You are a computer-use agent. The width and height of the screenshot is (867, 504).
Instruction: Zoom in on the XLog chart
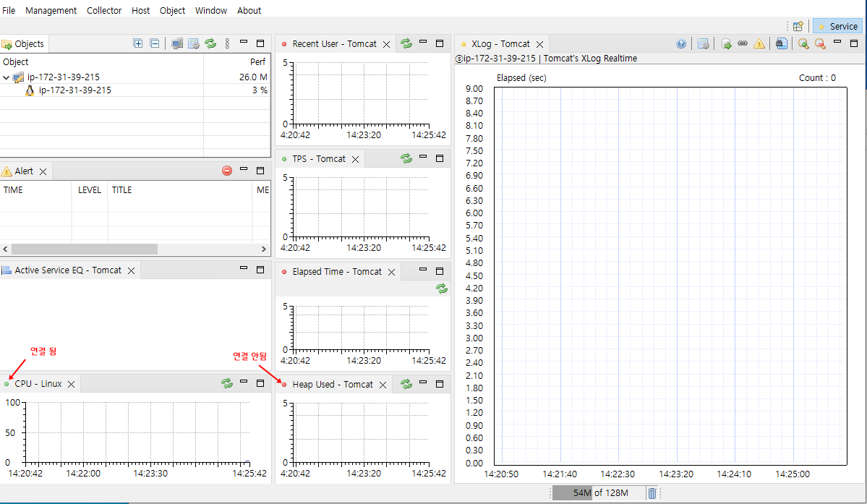pos(803,43)
